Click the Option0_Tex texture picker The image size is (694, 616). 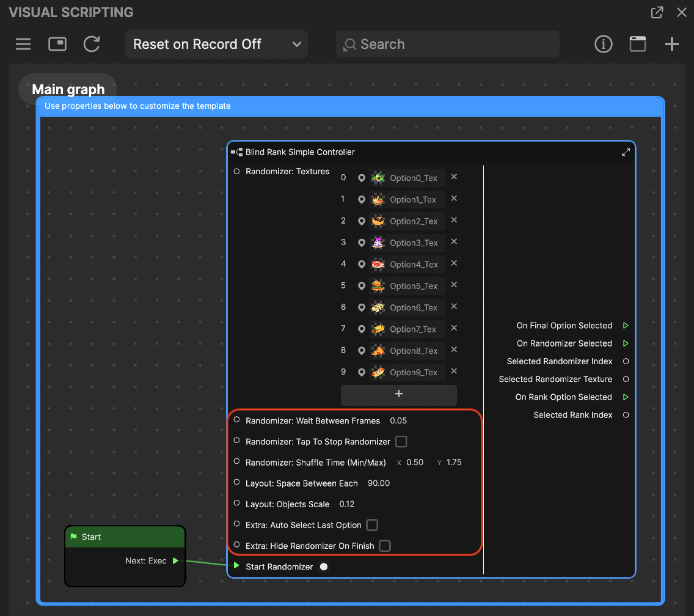(407, 178)
